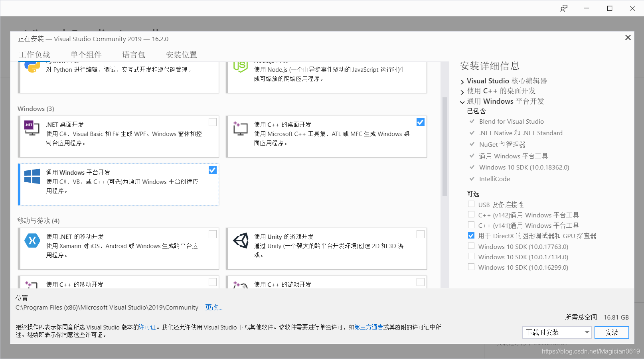Click the Node.js workload icon

point(241,67)
